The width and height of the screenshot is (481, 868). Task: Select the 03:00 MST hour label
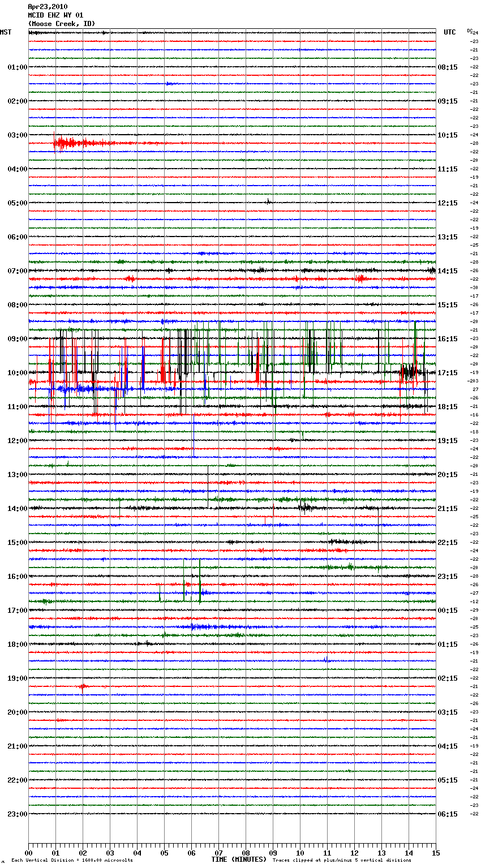pyautogui.click(x=17, y=135)
